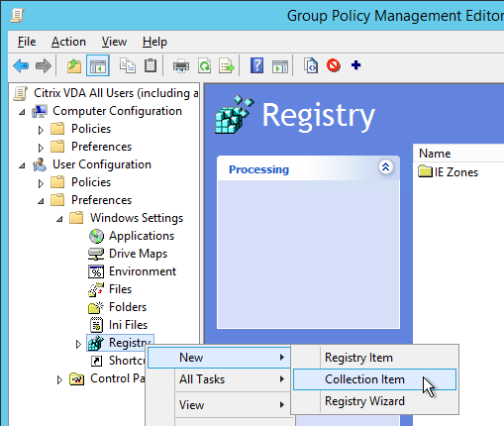Viewport: 504px width, 426px height.
Task: Click the Registry cubes header icon
Action: point(234,114)
